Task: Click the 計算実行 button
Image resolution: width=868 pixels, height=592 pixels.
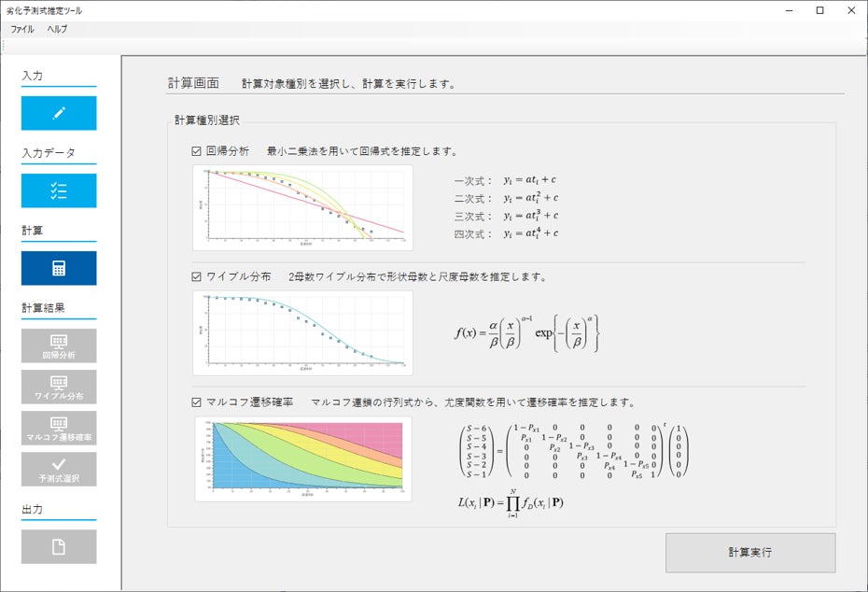Action: (x=750, y=552)
